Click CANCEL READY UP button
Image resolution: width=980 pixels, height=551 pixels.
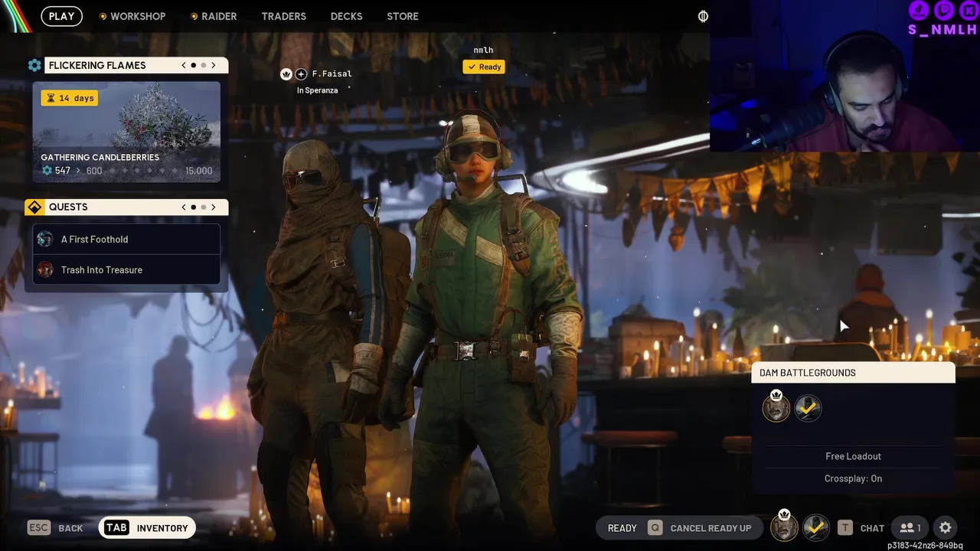(700, 528)
